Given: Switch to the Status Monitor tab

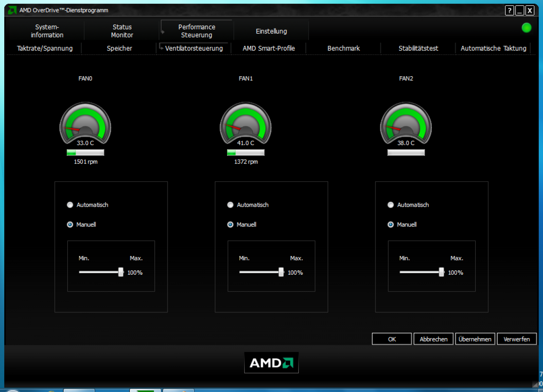Looking at the screenshot, I should pyautogui.click(x=122, y=31).
